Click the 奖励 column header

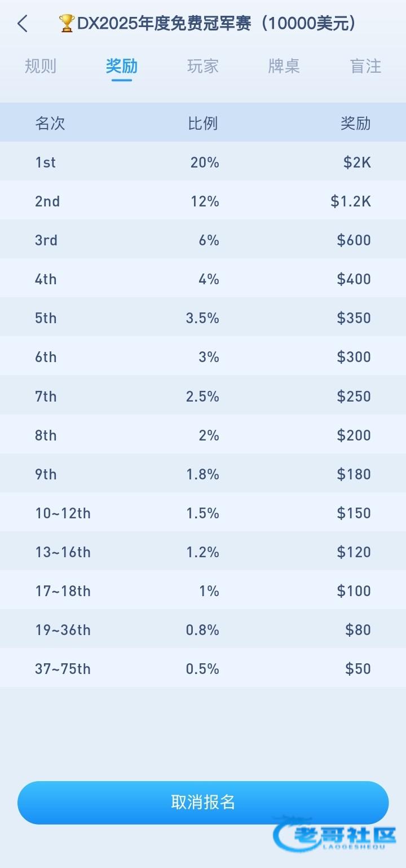tap(355, 123)
